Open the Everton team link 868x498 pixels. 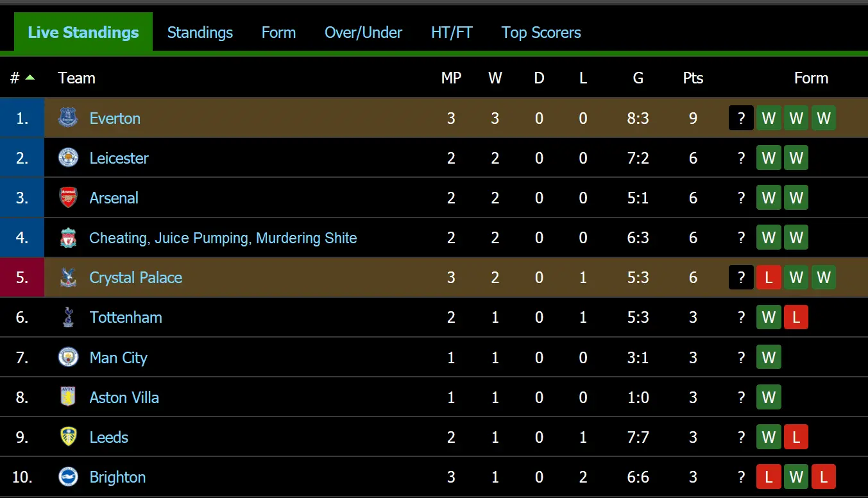(115, 118)
